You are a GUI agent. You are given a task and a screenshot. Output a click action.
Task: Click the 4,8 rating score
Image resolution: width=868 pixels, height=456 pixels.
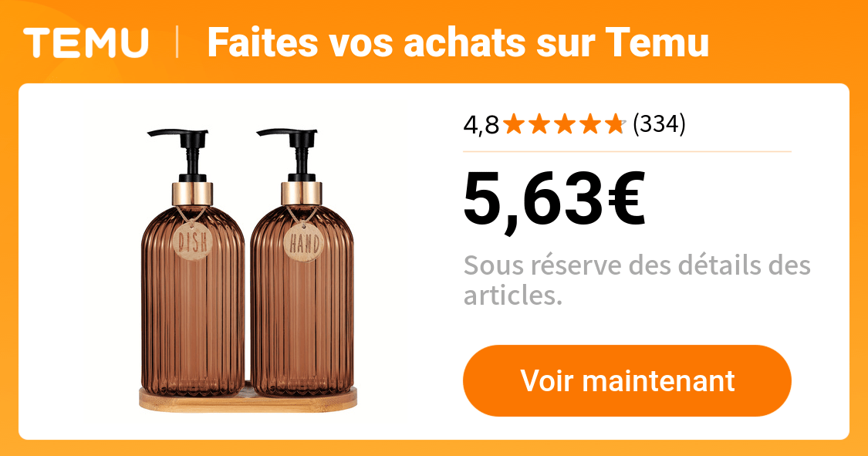point(481,124)
